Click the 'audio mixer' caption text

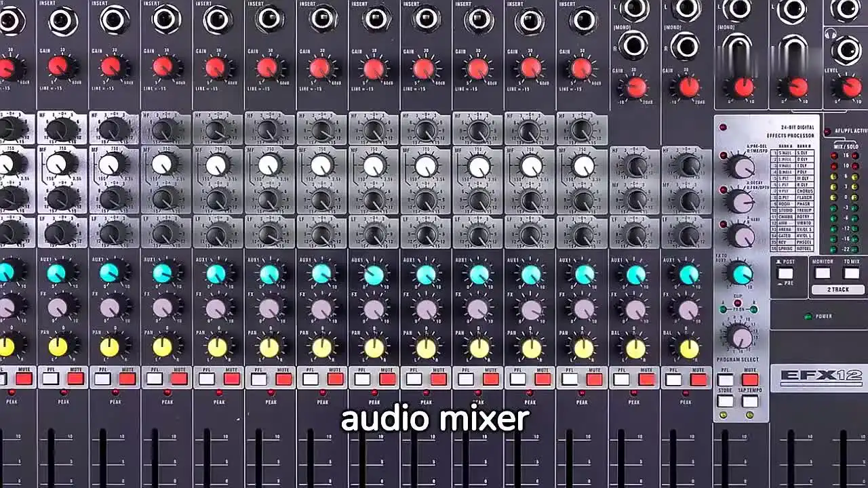click(435, 418)
